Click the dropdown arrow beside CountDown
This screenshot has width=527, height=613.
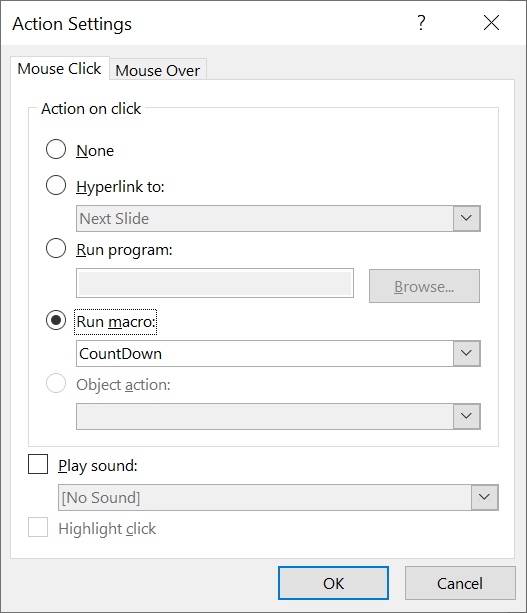466,353
